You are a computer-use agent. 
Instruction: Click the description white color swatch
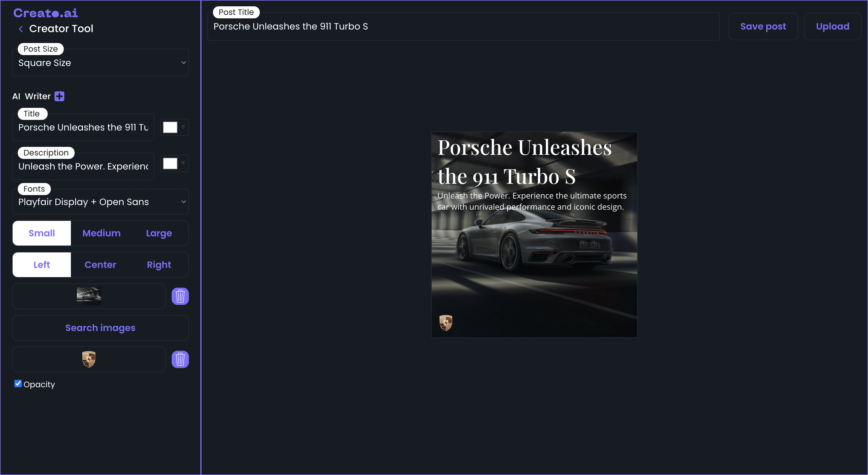point(170,163)
